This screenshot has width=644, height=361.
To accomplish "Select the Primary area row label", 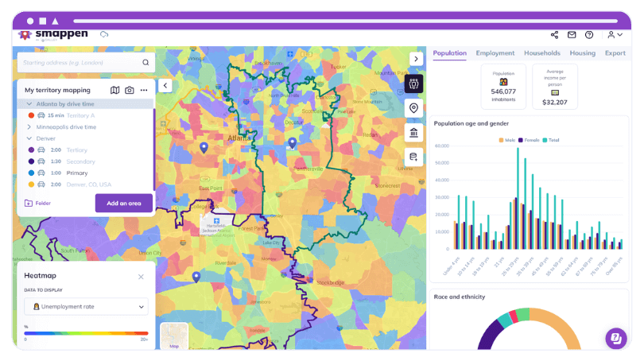I will (77, 173).
